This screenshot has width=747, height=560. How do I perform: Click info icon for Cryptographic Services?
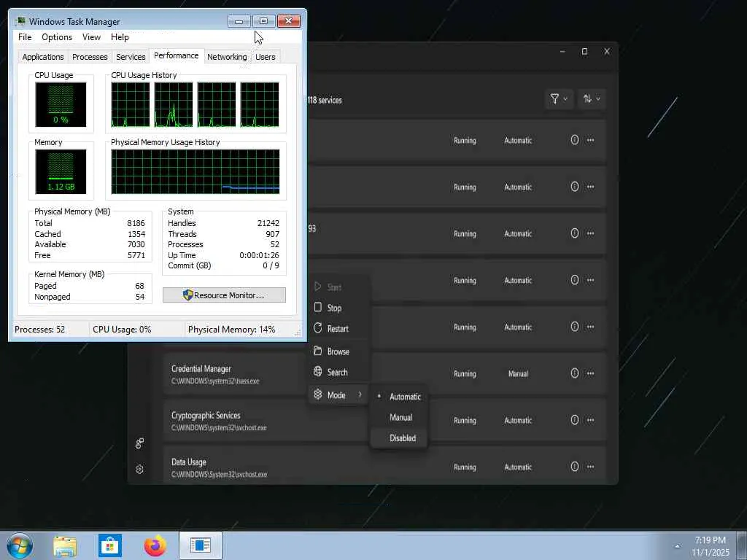[x=575, y=420]
